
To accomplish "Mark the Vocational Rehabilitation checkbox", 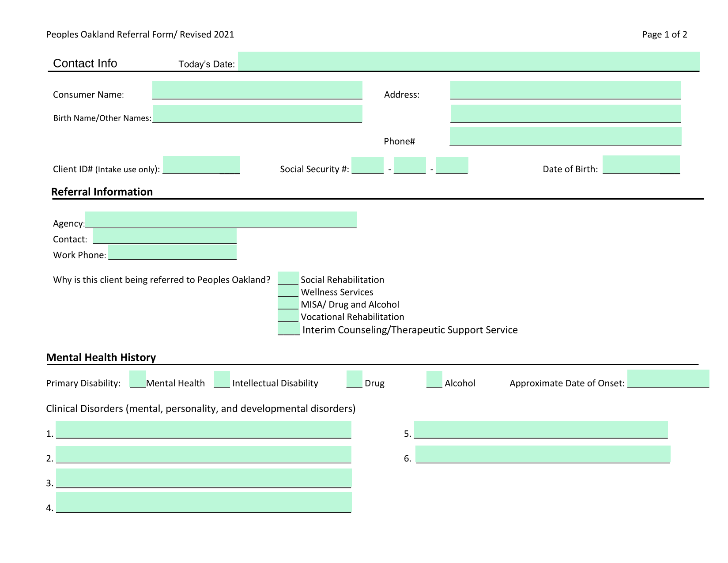I will pos(288,315).
